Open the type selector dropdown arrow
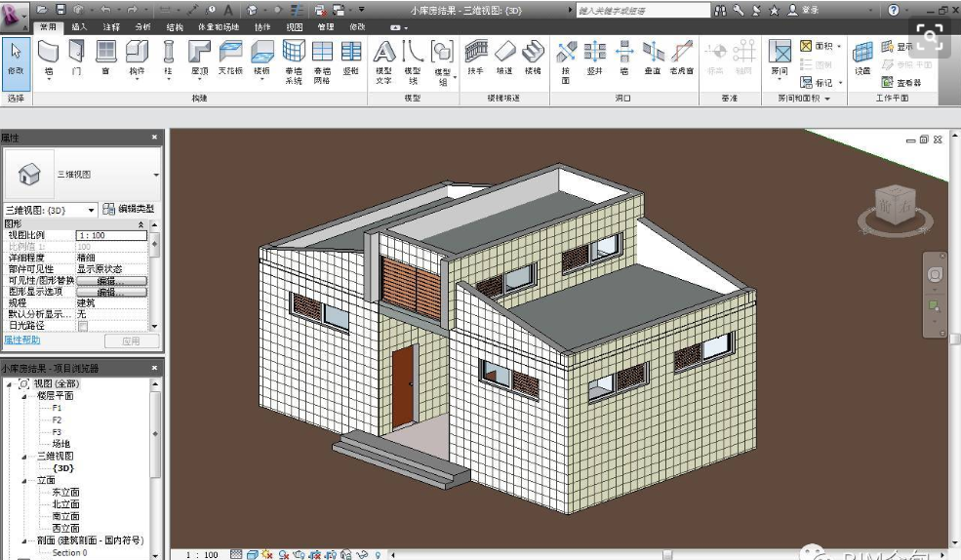961x560 pixels. click(156, 176)
